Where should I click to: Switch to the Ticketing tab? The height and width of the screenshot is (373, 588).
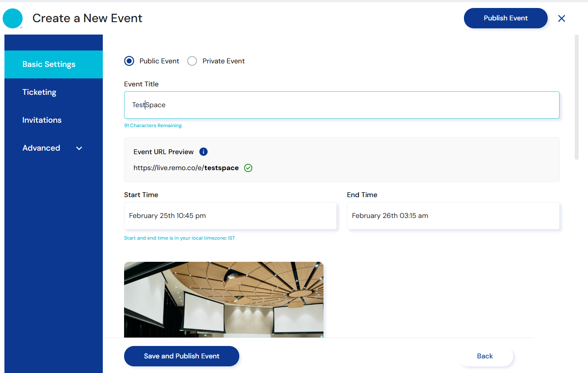39,92
